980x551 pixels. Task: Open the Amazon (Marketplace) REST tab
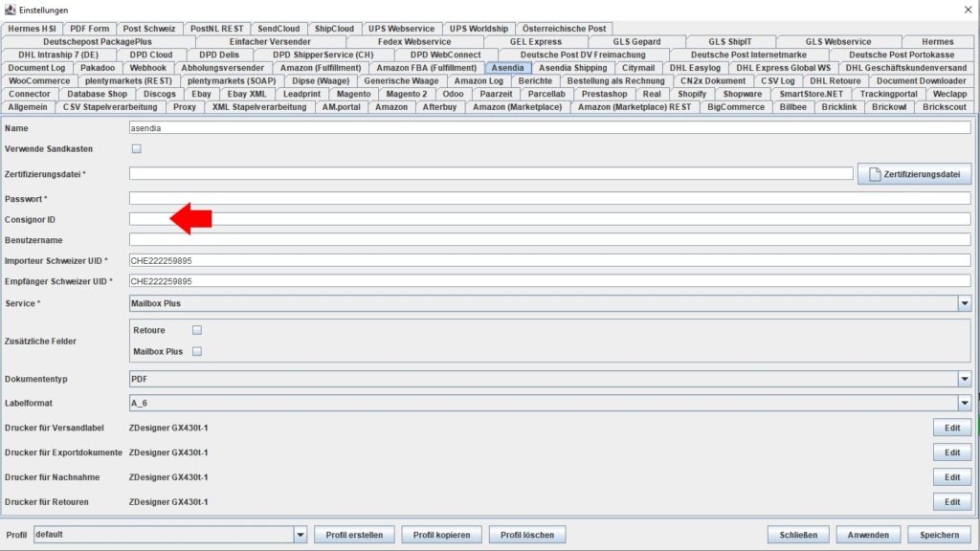[x=635, y=107]
